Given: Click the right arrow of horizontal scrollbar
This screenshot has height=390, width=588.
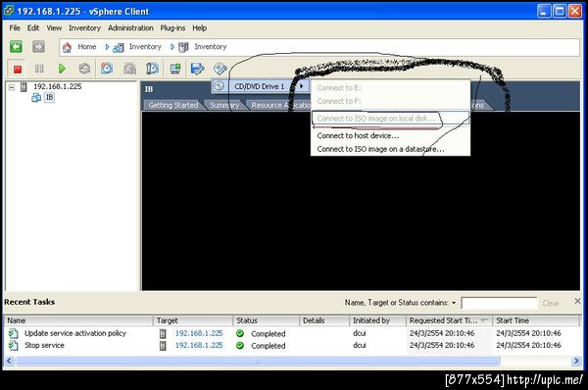Looking at the screenshot, I should click(x=575, y=362).
